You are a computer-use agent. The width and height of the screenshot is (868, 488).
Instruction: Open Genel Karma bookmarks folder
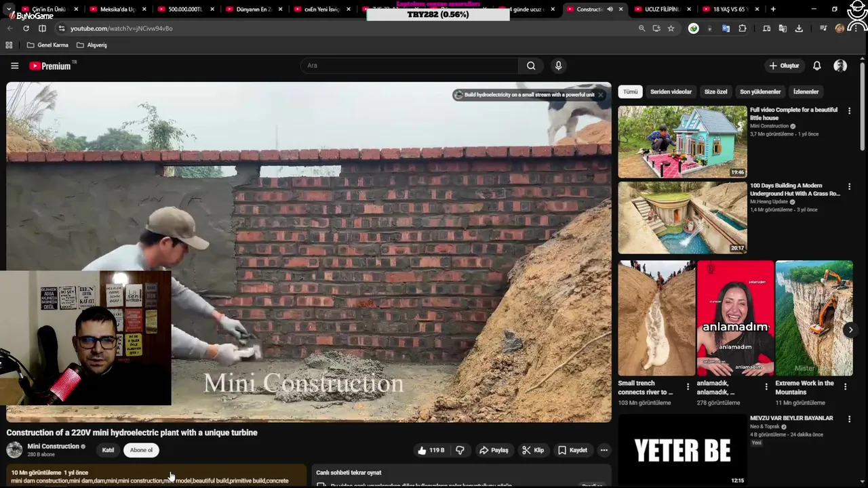[47, 45]
